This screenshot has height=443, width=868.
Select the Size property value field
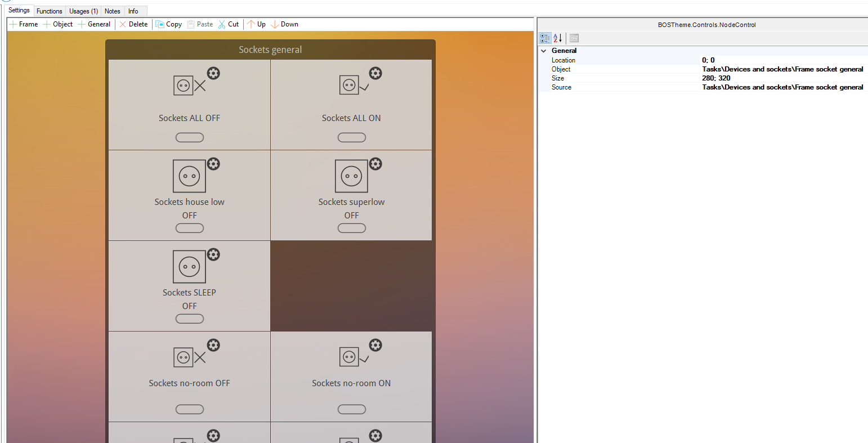[782, 78]
